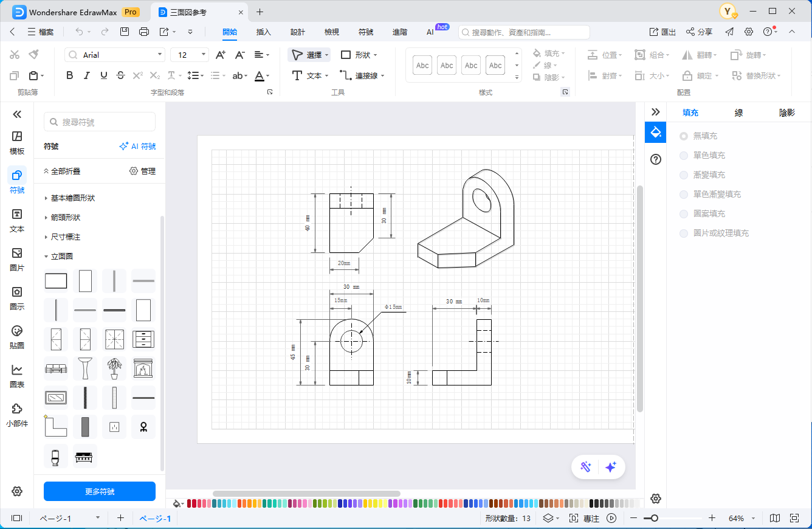This screenshot has height=529, width=812.
Task: Select the fireplace symbol in 立面圖 library
Action: 143,368
